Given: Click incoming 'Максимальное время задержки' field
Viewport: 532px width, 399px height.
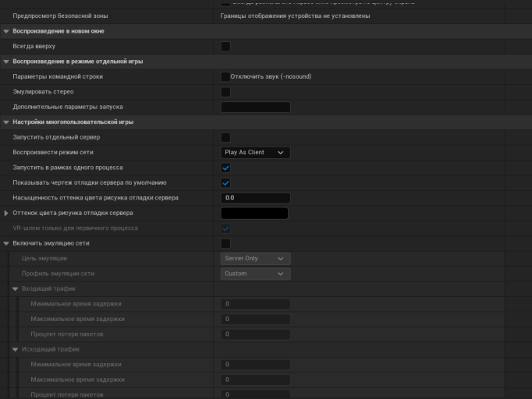Looking at the screenshot, I should (x=256, y=319).
